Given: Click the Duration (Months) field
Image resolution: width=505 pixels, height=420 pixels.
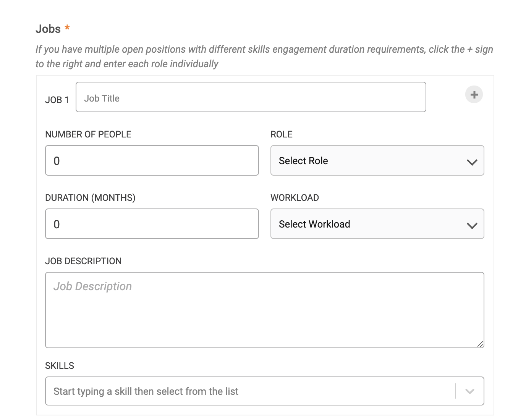Looking at the screenshot, I should [152, 224].
